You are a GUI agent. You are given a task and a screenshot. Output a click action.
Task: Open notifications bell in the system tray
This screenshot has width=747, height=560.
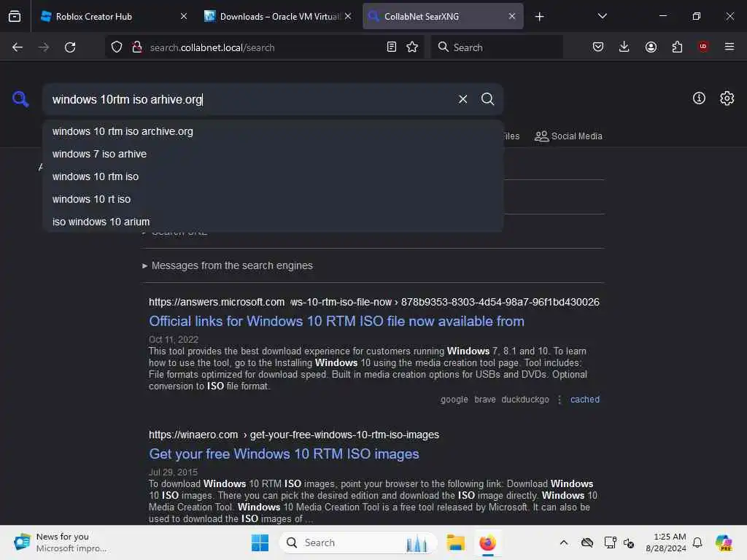[x=697, y=542]
